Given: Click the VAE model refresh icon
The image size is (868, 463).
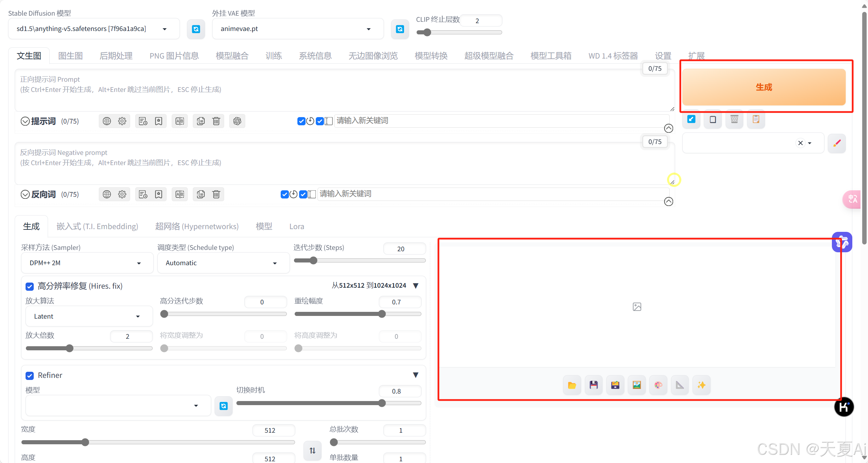Looking at the screenshot, I should 400,29.
